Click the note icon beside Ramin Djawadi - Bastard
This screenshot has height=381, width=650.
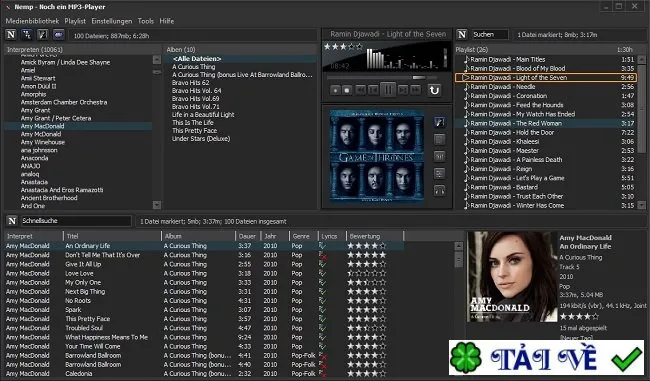point(466,187)
